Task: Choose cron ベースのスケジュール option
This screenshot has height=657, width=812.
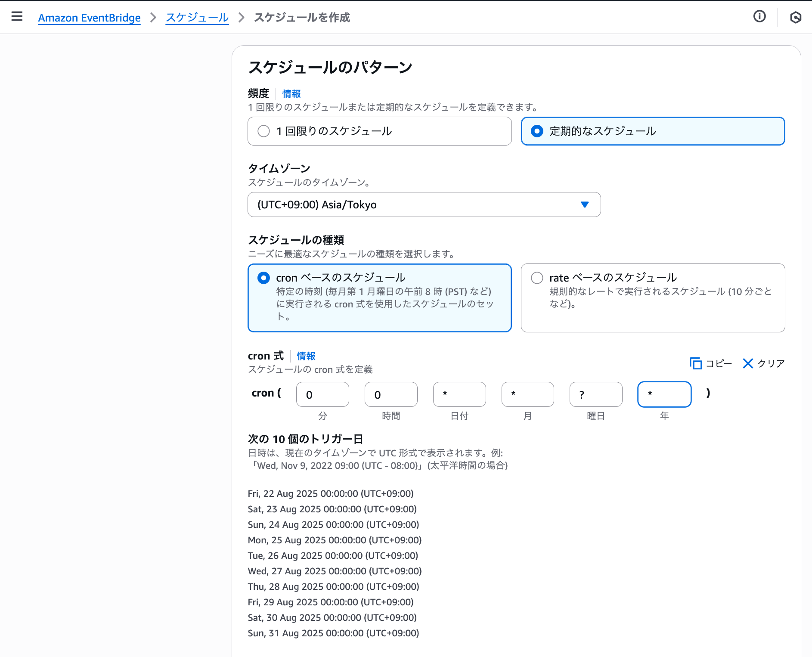Action: (263, 278)
